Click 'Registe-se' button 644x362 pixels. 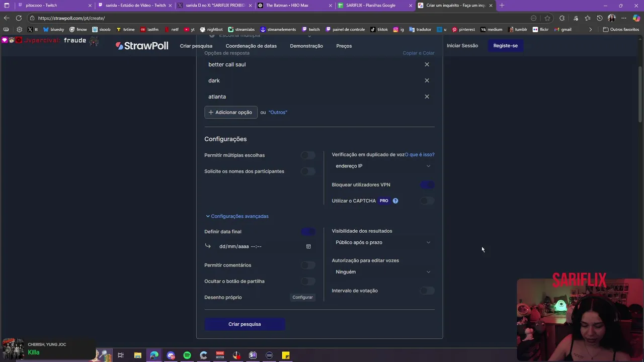[505, 46]
